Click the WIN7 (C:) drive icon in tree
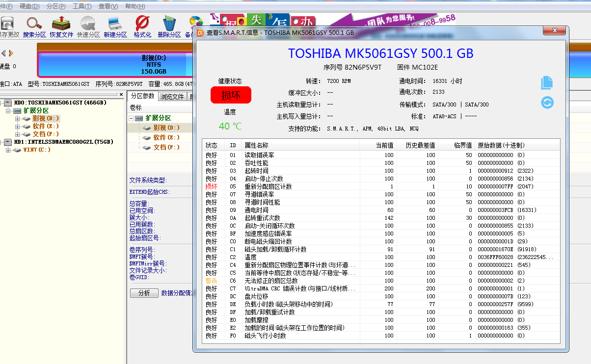 (17, 150)
